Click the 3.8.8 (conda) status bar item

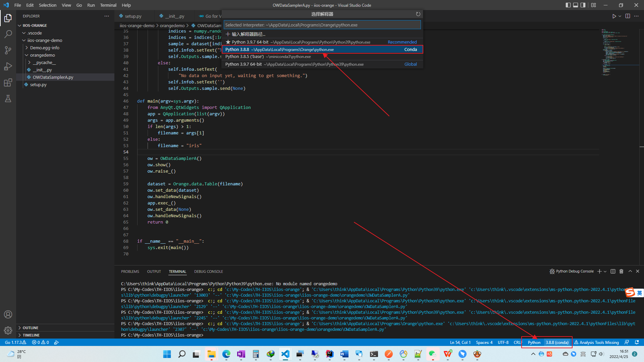coord(557,342)
